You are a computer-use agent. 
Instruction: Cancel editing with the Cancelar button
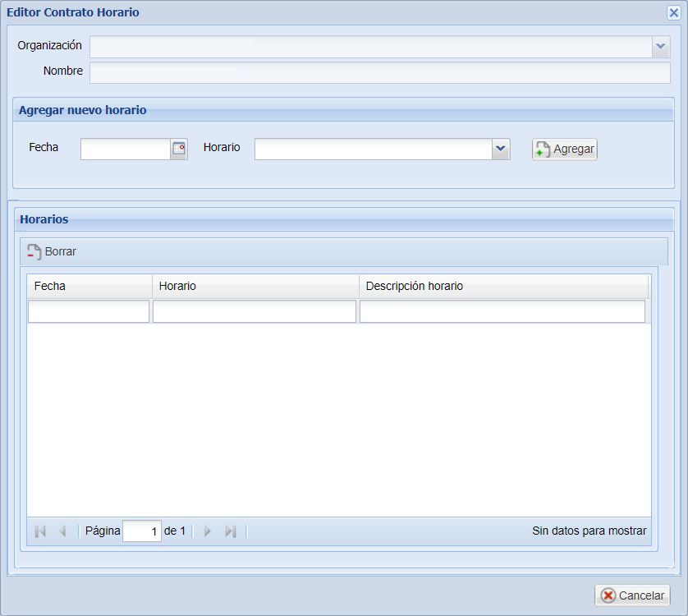click(x=632, y=595)
